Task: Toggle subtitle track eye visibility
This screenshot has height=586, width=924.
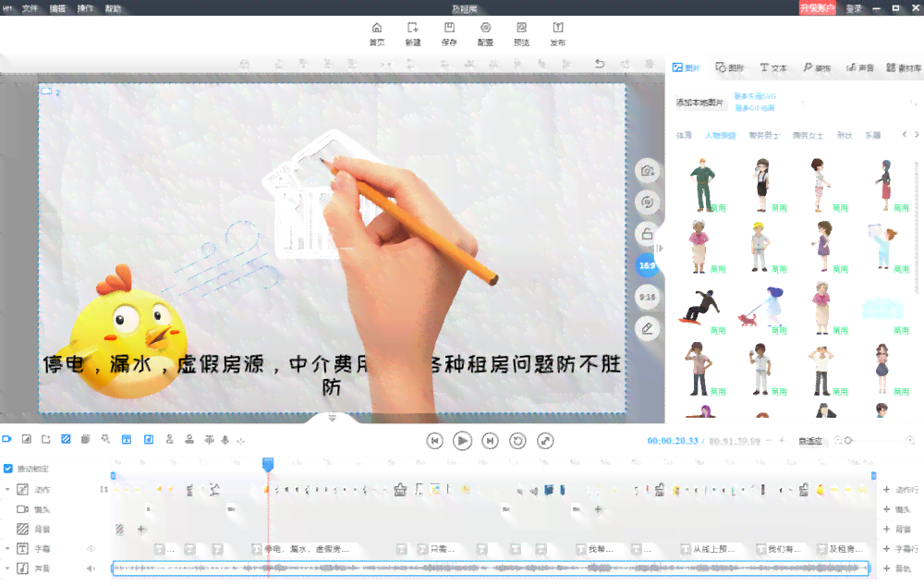Action: click(91, 549)
